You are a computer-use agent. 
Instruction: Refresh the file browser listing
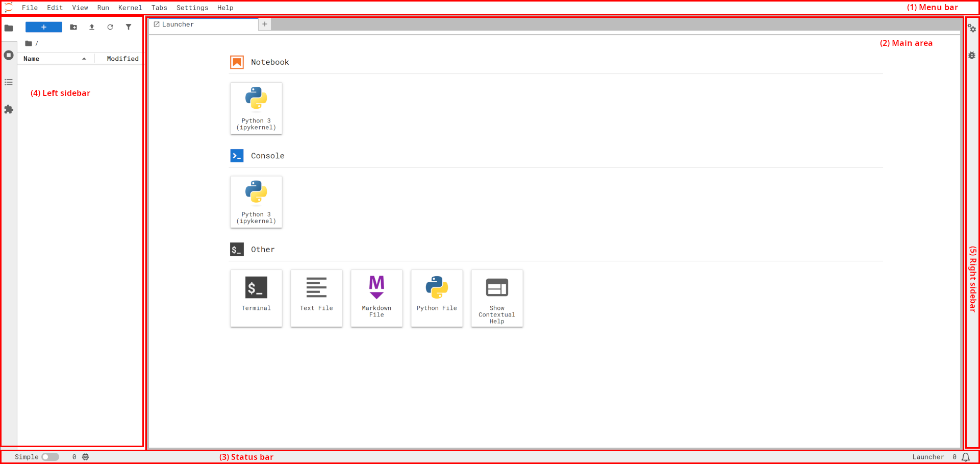point(110,27)
